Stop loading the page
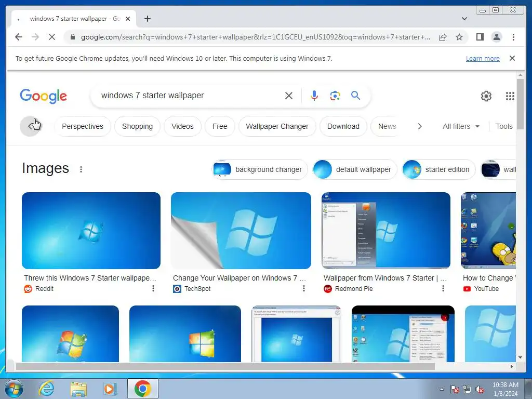This screenshot has width=532, height=399. pos(51,37)
